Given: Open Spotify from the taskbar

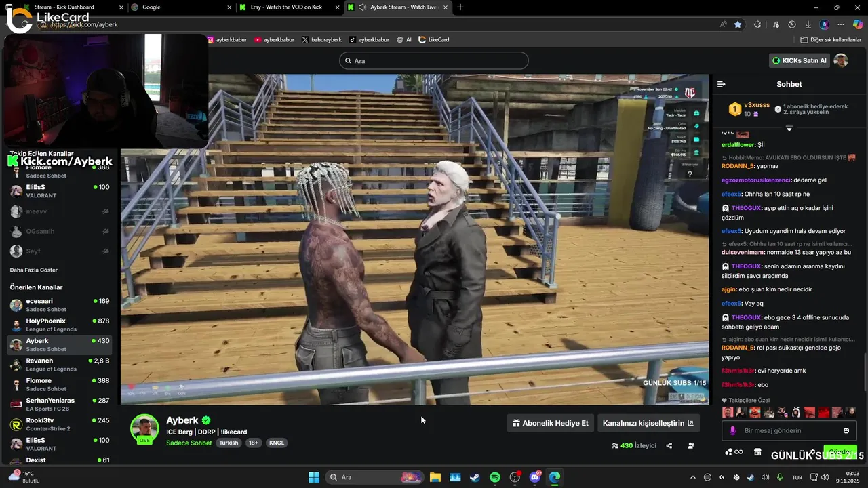Looking at the screenshot, I should tap(495, 477).
